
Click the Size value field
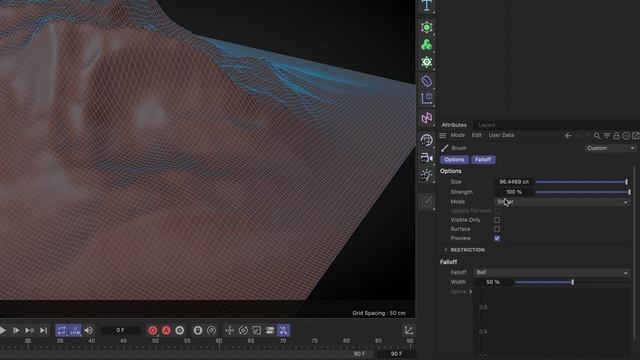(x=514, y=182)
